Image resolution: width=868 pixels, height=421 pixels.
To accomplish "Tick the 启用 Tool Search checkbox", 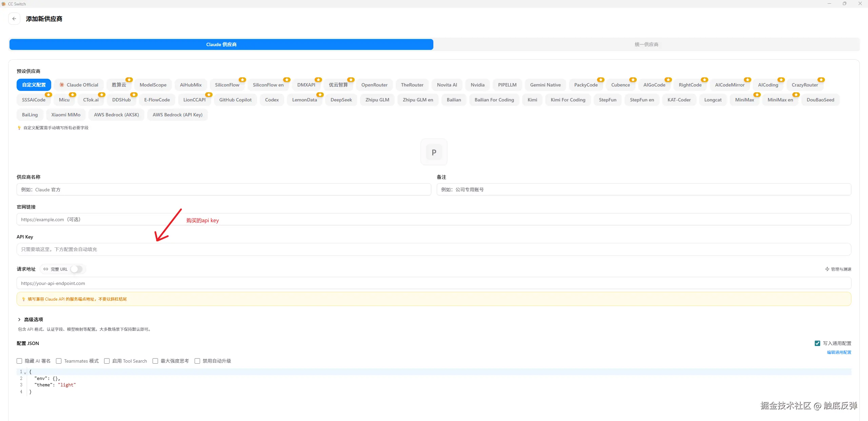I will click(x=107, y=361).
